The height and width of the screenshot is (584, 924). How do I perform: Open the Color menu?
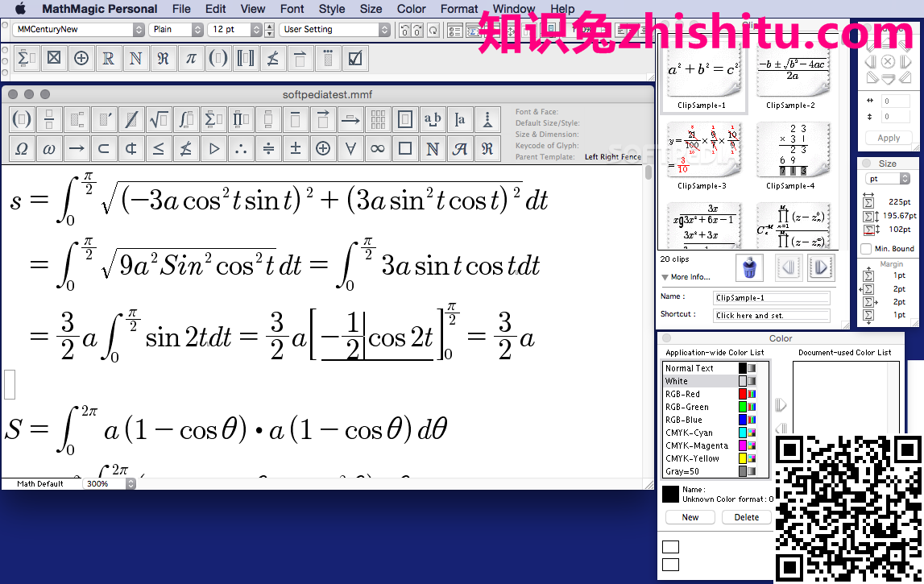pos(412,9)
